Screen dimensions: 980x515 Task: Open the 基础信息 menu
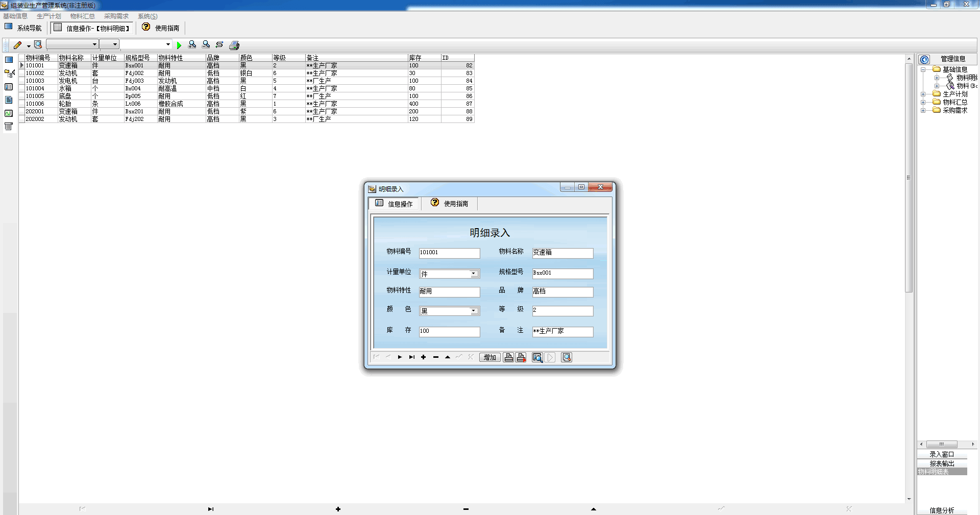tap(15, 16)
